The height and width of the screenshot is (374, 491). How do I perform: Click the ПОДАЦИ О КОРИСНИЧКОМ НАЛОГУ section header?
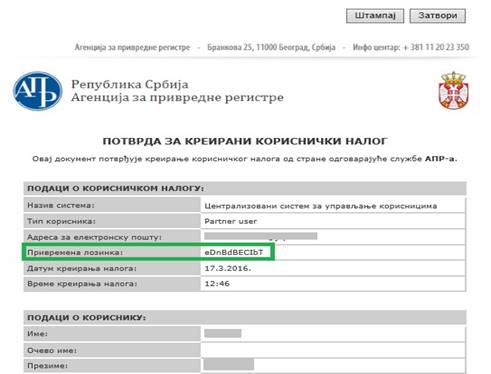(245, 188)
